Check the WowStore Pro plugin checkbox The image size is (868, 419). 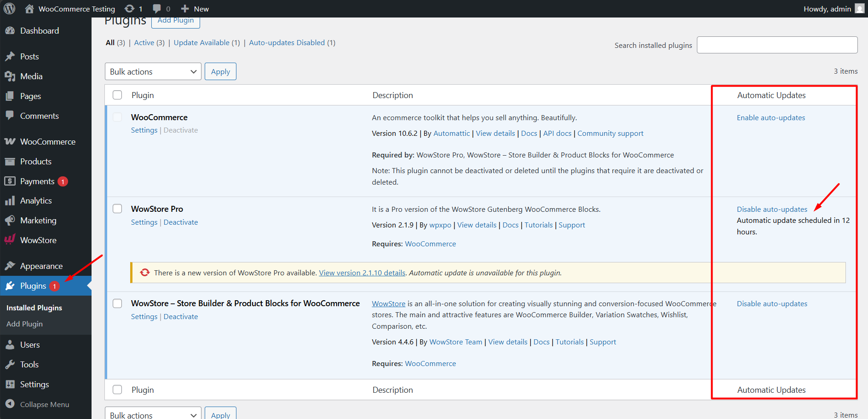pos(117,209)
